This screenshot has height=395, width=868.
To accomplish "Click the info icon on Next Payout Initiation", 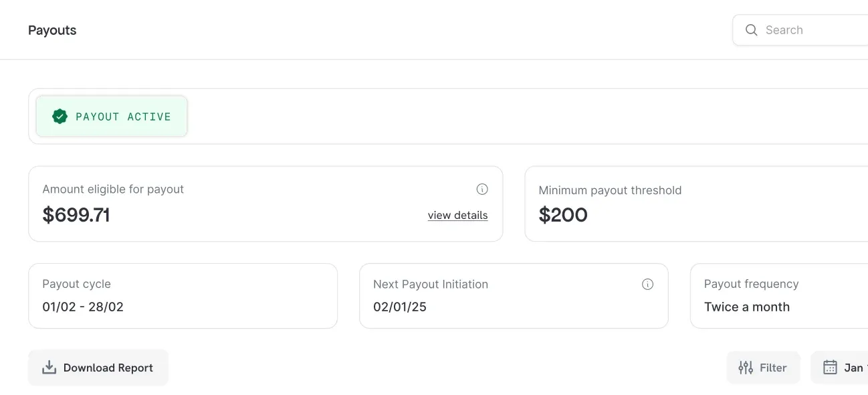I will tap(647, 284).
